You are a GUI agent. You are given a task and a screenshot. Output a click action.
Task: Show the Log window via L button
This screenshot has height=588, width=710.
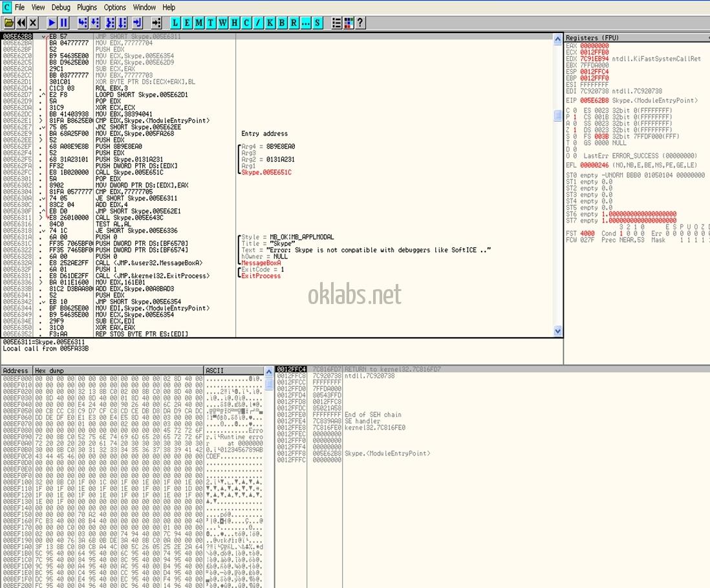point(176,23)
